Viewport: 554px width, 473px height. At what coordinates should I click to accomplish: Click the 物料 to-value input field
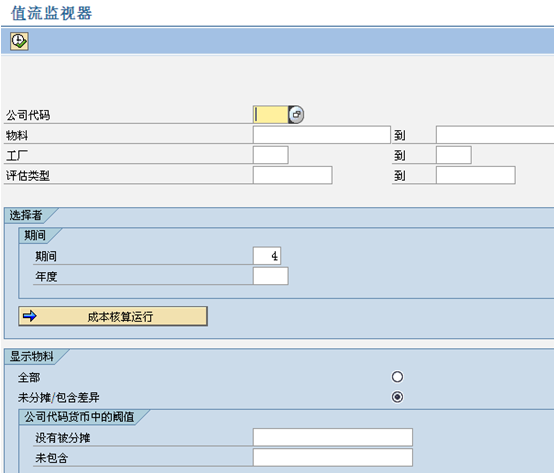pos(495,135)
